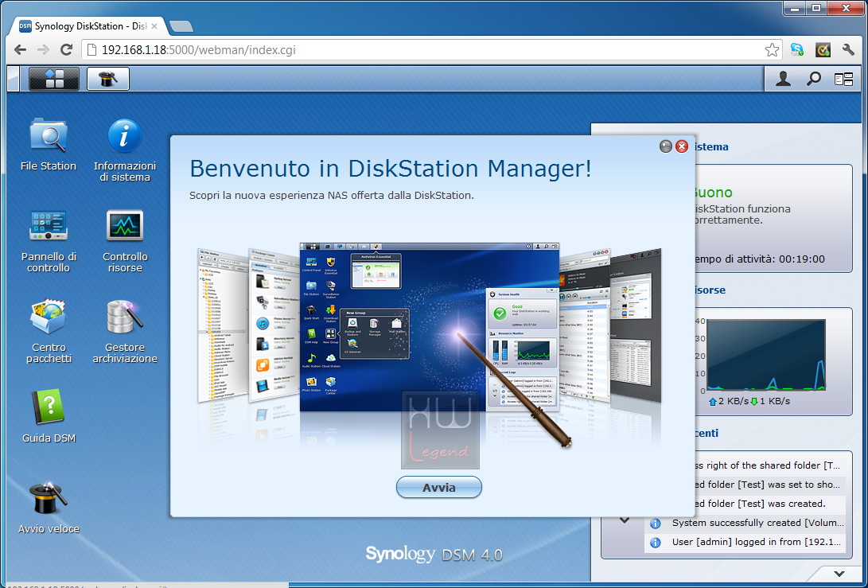The height and width of the screenshot is (588, 868).
Task: Click the '1 KB/s' download rate value
Action: [775, 401]
